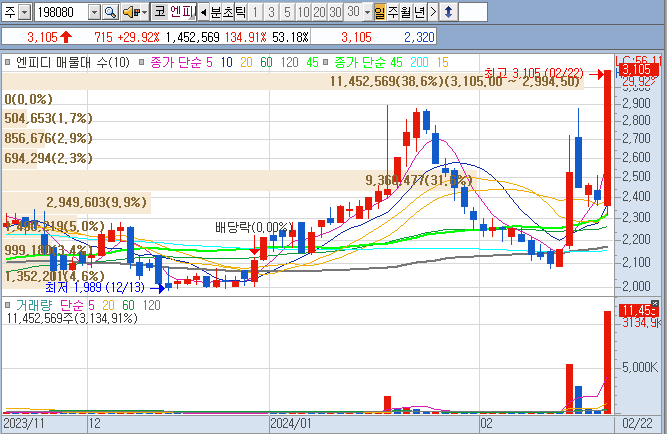This screenshot has width=667, height=434.
Task: Select the 틱 (tick) chart period
Action: click(240, 12)
